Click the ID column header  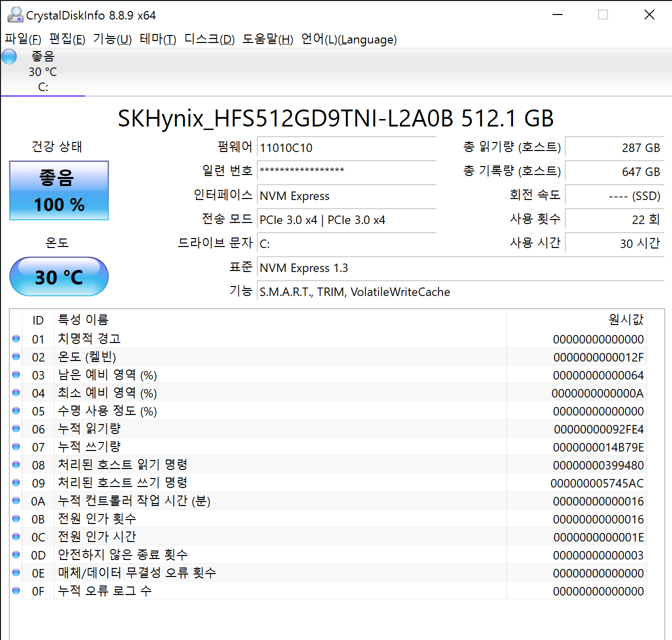(38, 320)
